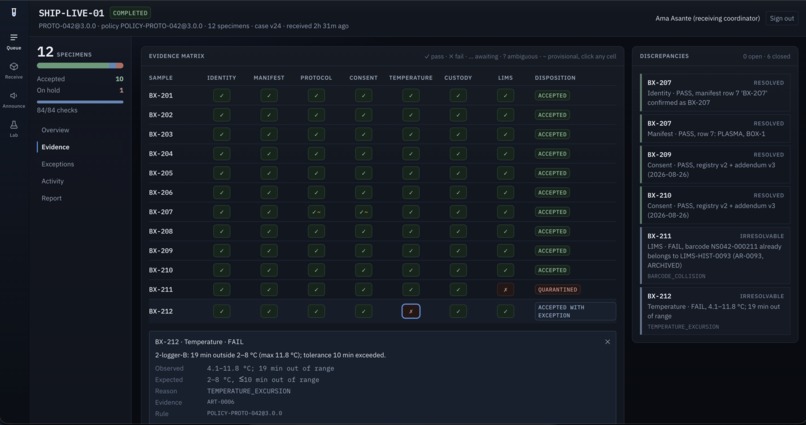Select the BX-211 LIMS fail cell

[x=505, y=289]
